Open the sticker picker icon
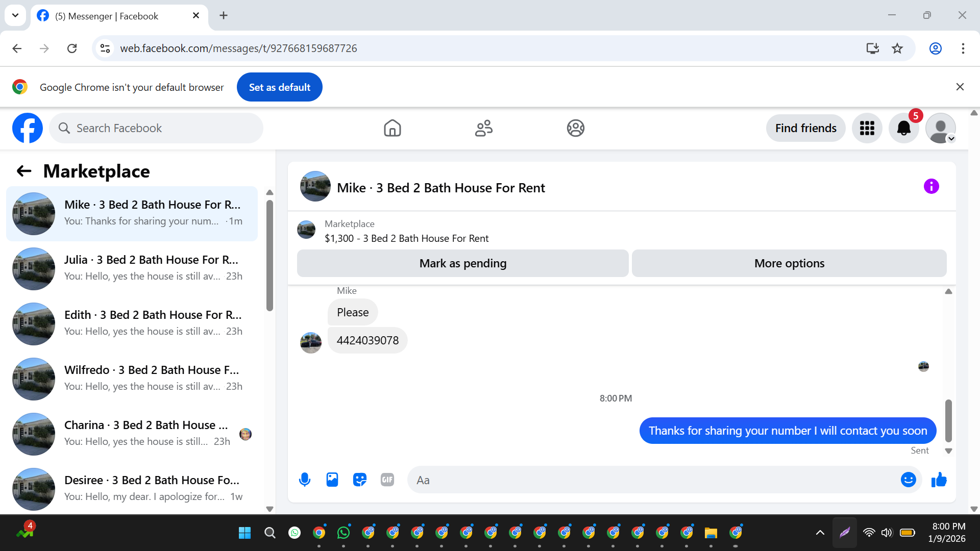This screenshot has height=551, width=980. tap(360, 480)
